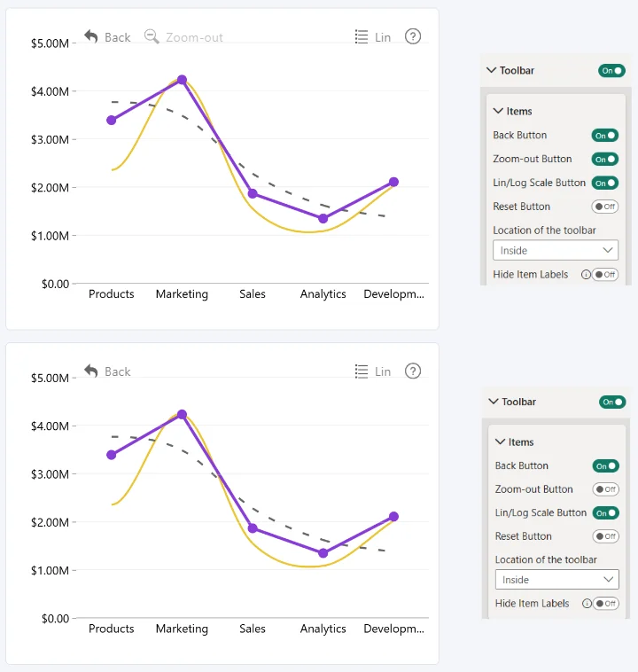Click Hide Item Labels info icon in bottom panel
Image resolution: width=638 pixels, height=672 pixels.
click(x=587, y=604)
